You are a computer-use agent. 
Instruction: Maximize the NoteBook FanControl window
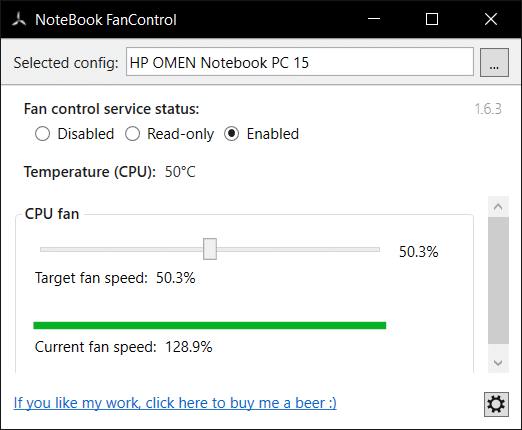(x=432, y=19)
